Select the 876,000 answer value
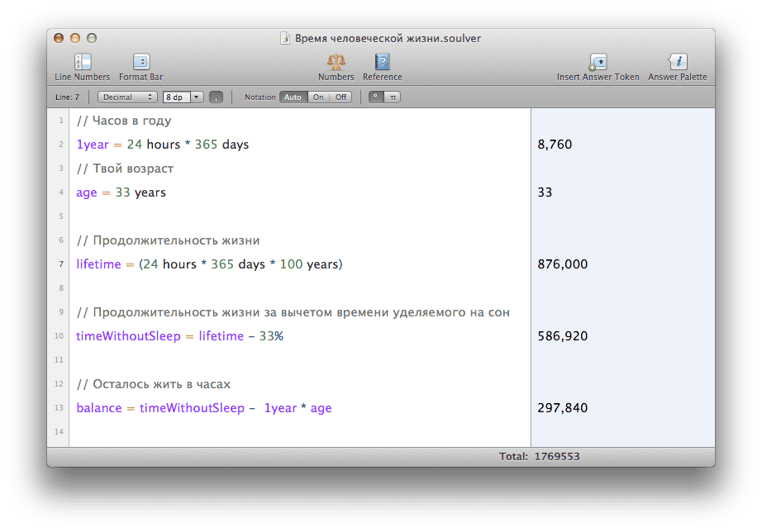Image resolution: width=762 pixels, height=532 pixels. pos(562,264)
